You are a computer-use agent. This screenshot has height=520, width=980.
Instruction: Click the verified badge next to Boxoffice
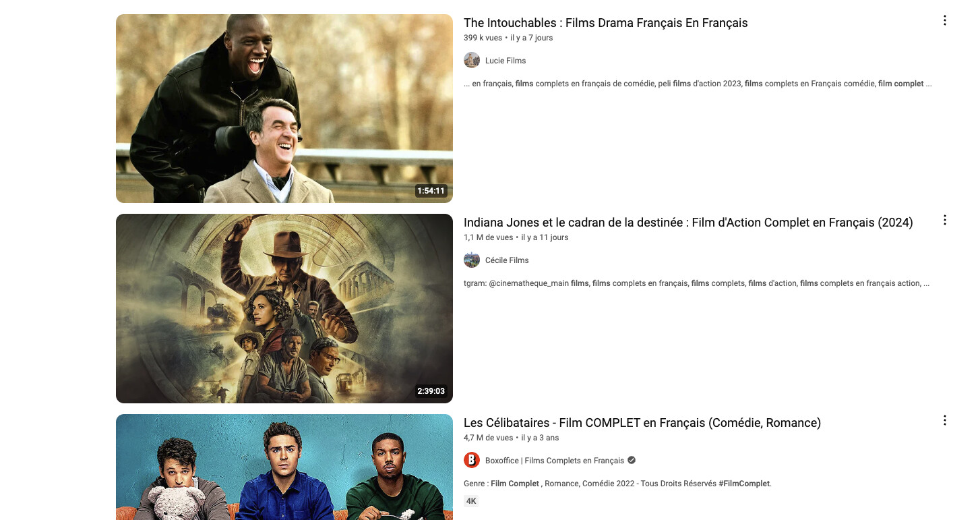tap(632, 460)
